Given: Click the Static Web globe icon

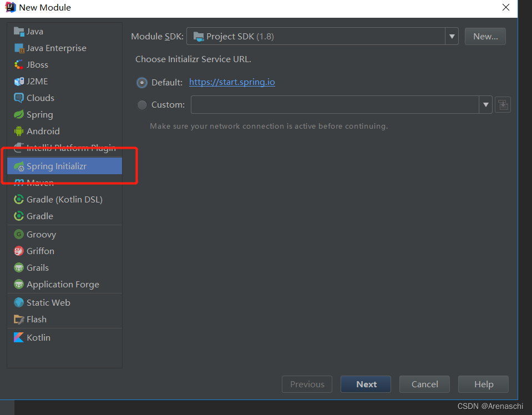Looking at the screenshot, I should tap(19, 302).
